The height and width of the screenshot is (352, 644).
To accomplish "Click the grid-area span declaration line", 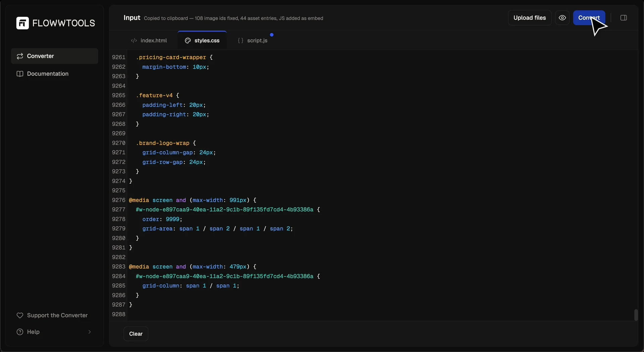I will 218,229.
